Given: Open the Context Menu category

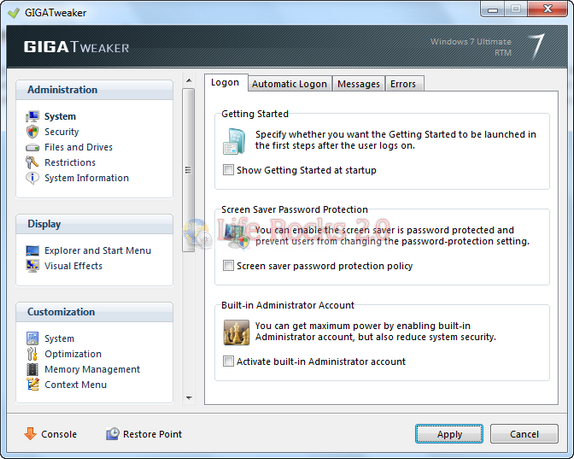Looking at the screenshot, I should point(75,385).
